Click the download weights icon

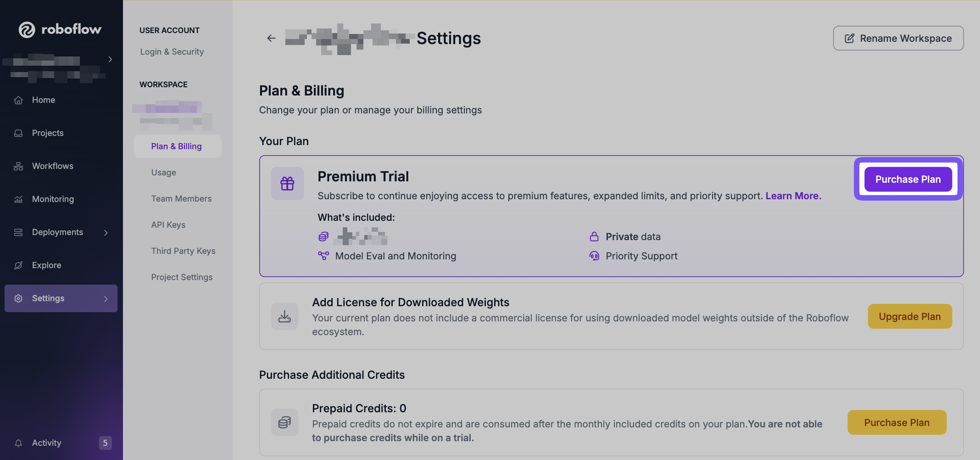284,316
